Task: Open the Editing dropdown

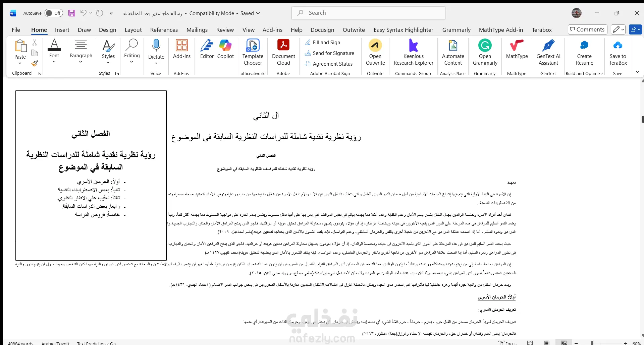Action: coord(132,62)
